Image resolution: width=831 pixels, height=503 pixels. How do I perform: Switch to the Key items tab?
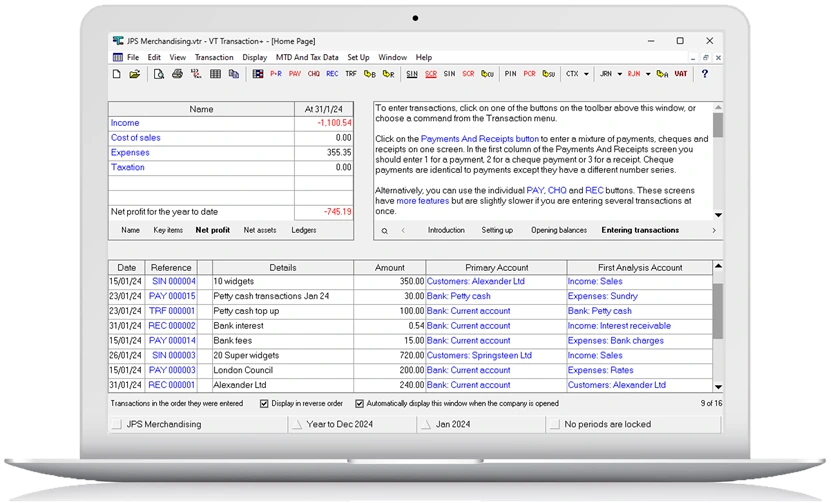tap(168, 230)
